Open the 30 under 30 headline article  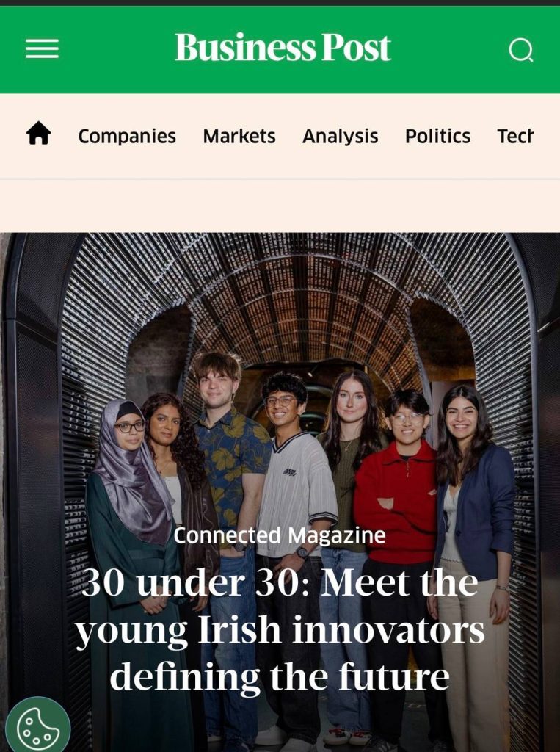click(280, 629)
